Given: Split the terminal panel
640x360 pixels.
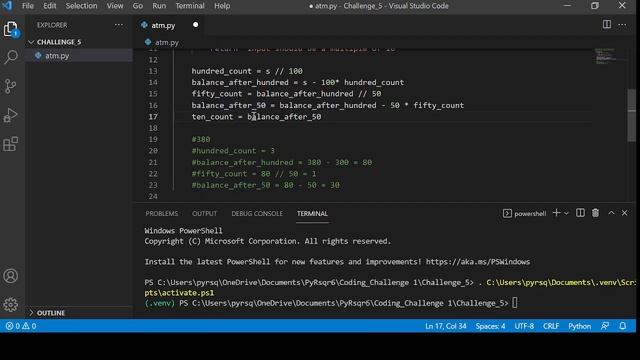Looking at the screenshot, I should (580, 213).
